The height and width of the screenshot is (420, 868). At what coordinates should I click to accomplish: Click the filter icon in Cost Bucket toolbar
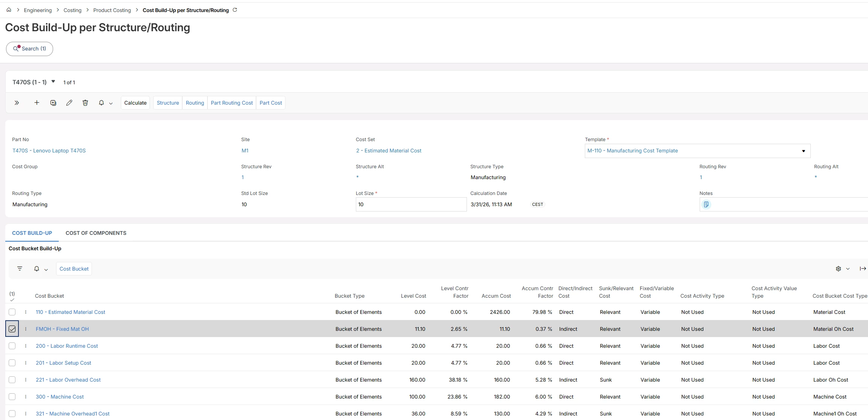click(20, 269)
